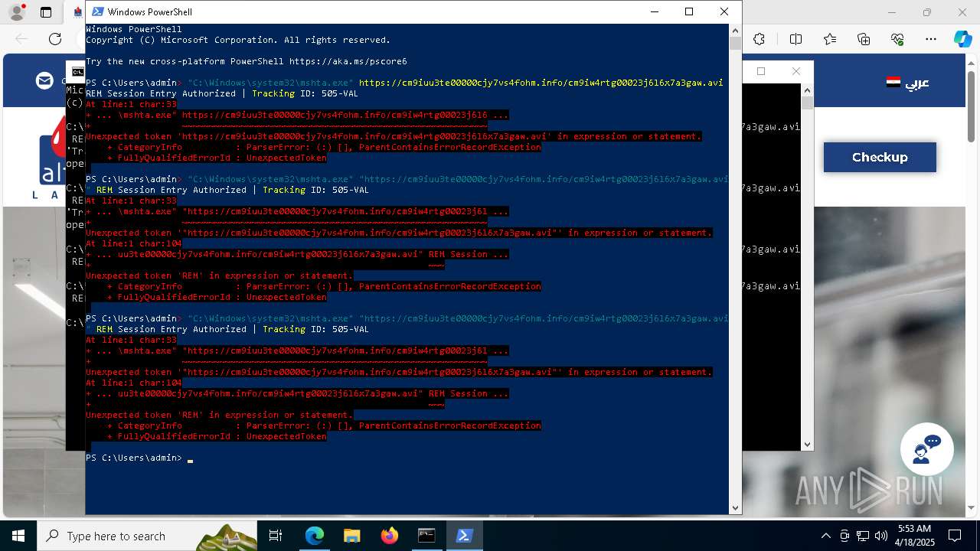The height and width of the screenshot is (551, 980).
Task: Open the Edge profile avatar icon
Action: coord(17,12)
